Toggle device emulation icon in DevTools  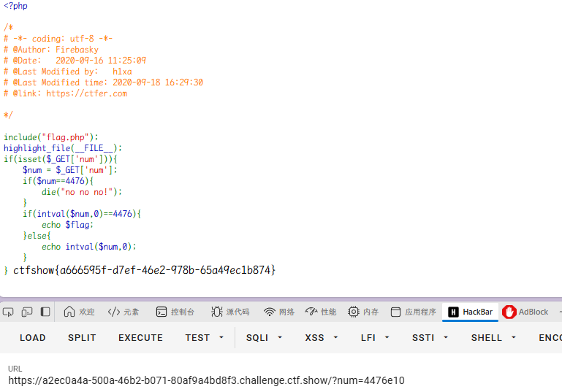[x=27, y=312]
